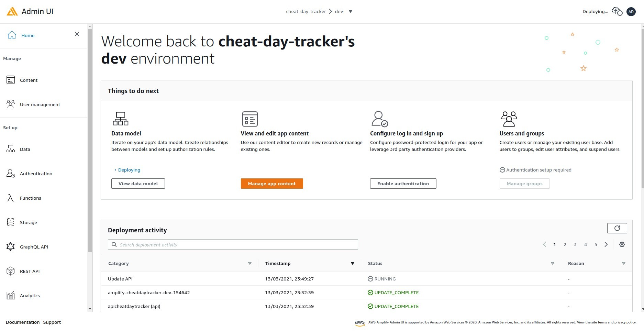644x331 pixels.
Task: Sort by Timestamp column arrow
Action: click(x=353, y=263)
